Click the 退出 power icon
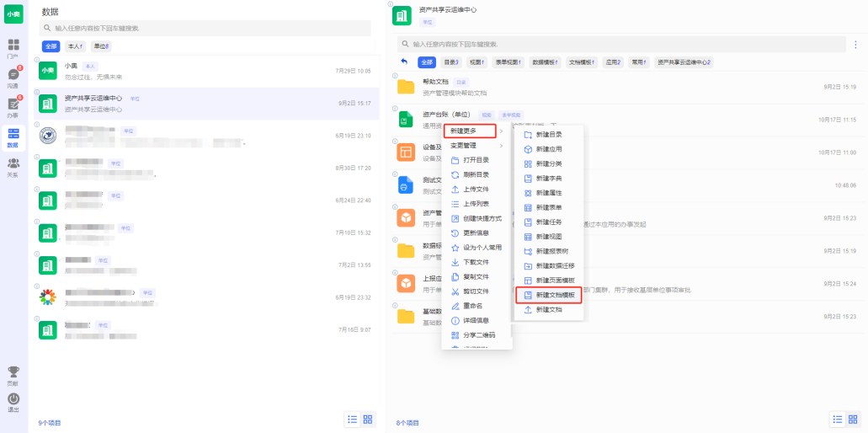868x433 pixels. [x=13, y=401]
